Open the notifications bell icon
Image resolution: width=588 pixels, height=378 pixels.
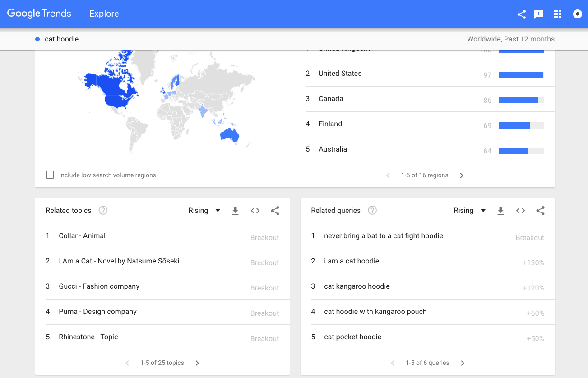click(x=577, y=14)
